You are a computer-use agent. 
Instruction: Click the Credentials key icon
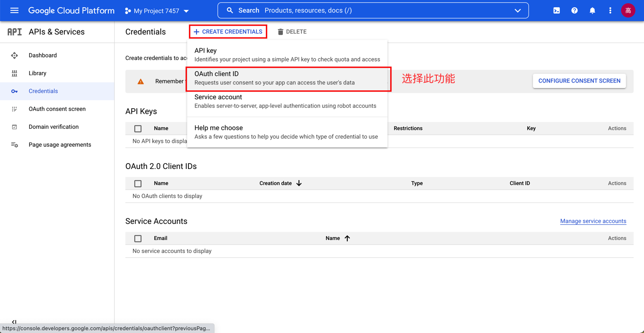[x=14, y=91]
